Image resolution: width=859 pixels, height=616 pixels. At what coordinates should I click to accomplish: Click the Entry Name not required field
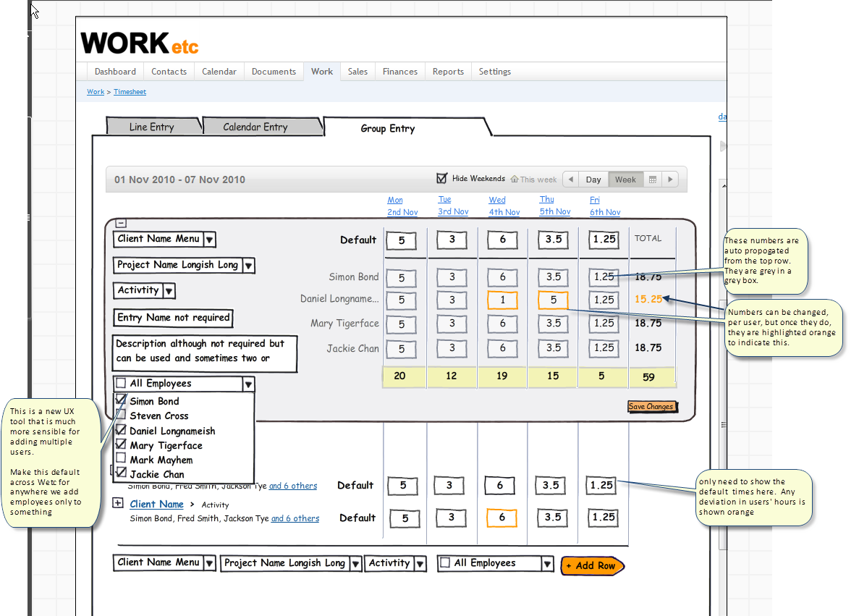click(x=174, y=318)
